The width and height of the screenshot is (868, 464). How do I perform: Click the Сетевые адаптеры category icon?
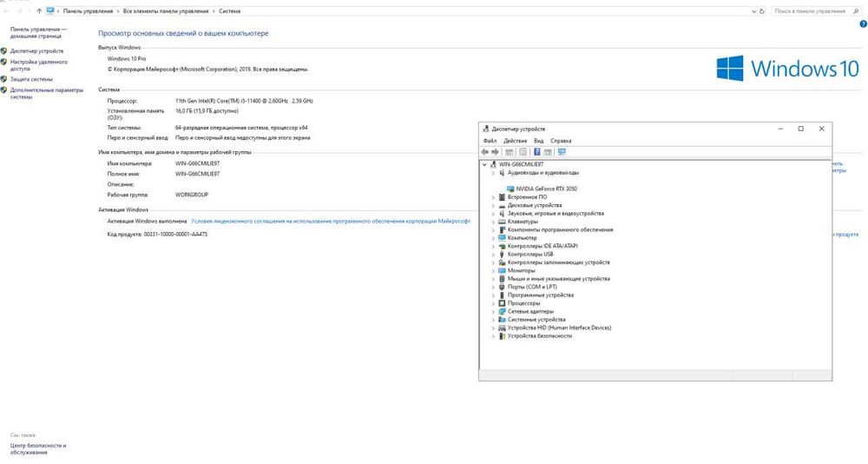tap(502, 312)
